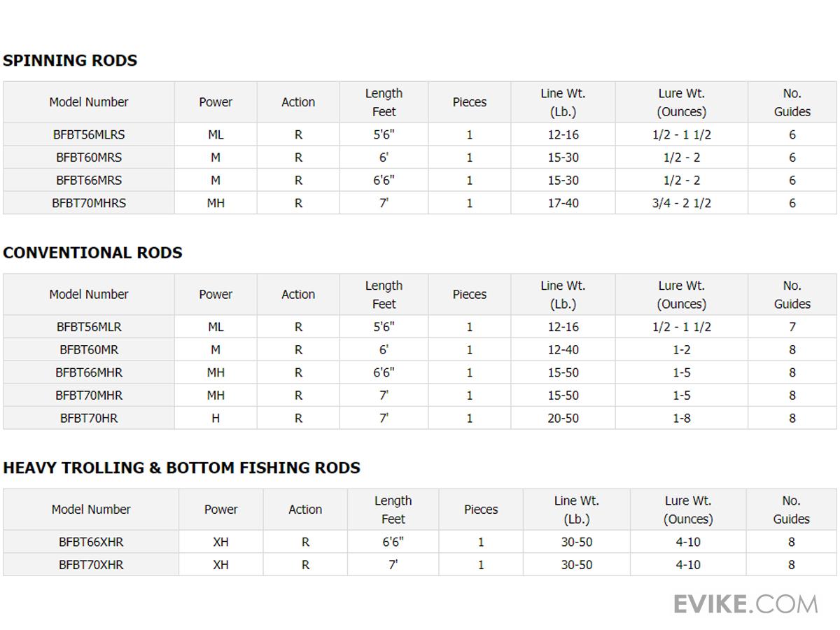Click the BFBT66MHR model number

89,372
